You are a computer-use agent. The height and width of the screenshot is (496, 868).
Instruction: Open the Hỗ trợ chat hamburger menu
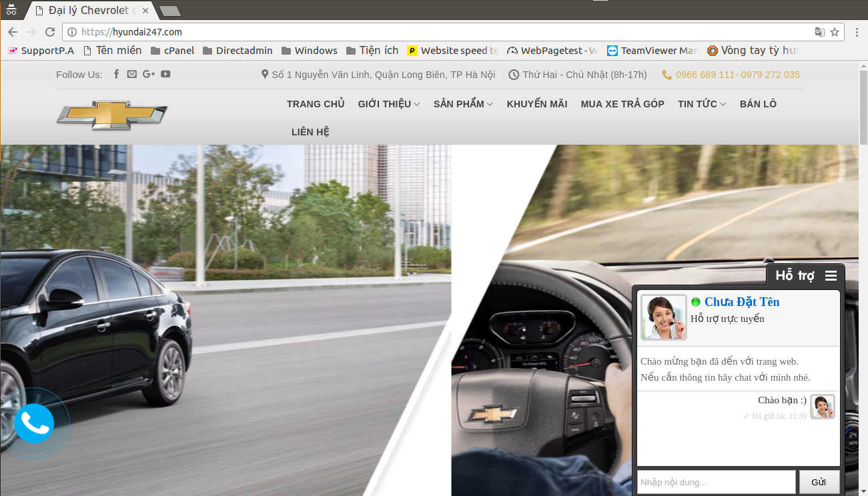831,276
